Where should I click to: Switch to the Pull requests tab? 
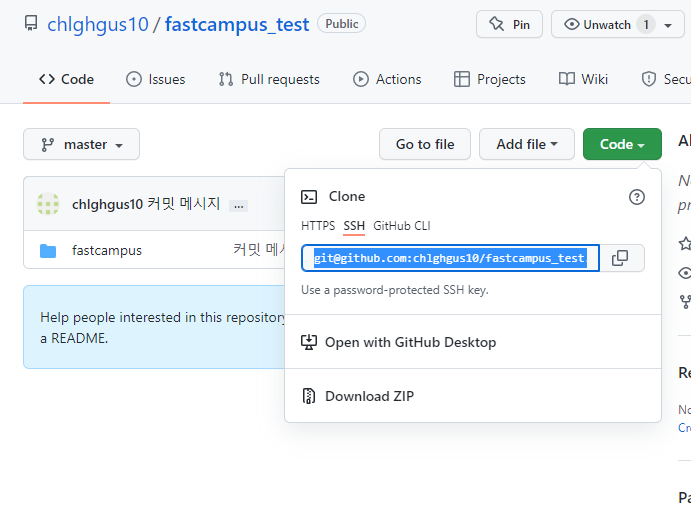tap(269, 79)
